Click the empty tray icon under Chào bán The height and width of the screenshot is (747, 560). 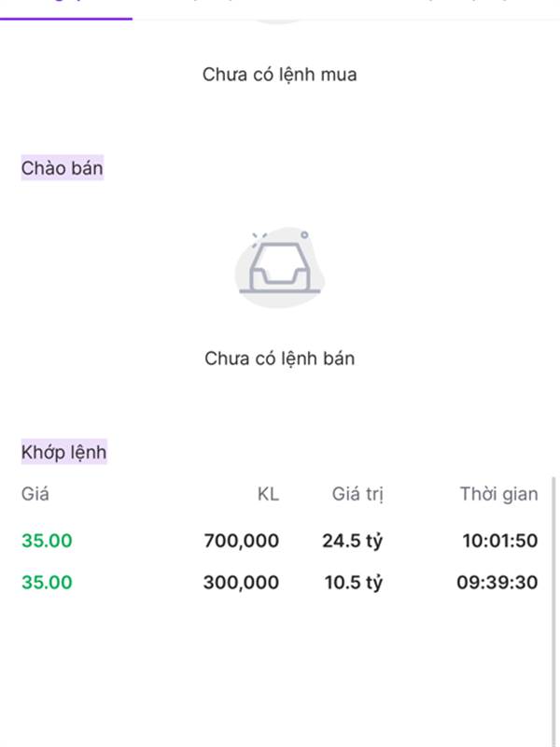click(280, 267)
